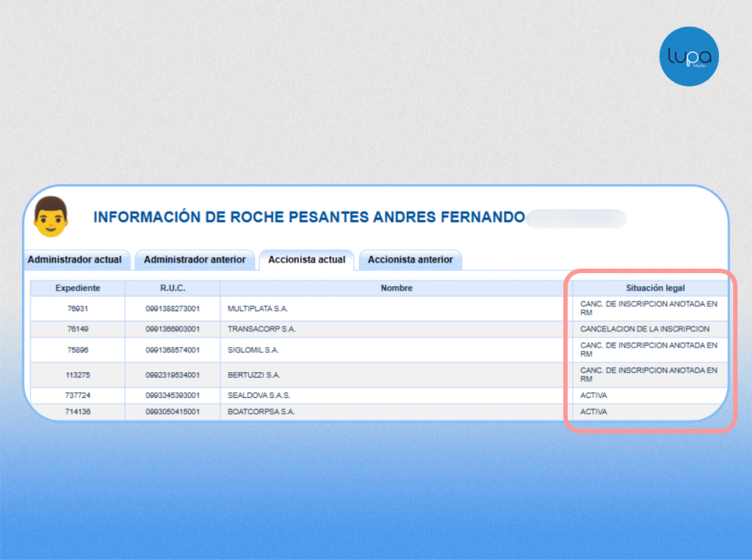The height and width of the screenshot is (560, 752).
Task: Click the Situación legal column header
Action: (x=654, y=288)
